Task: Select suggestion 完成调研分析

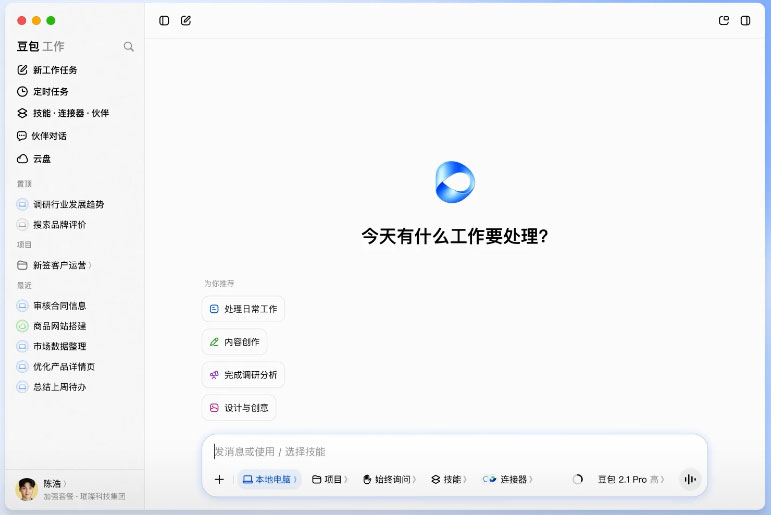Action: [243, 375]
